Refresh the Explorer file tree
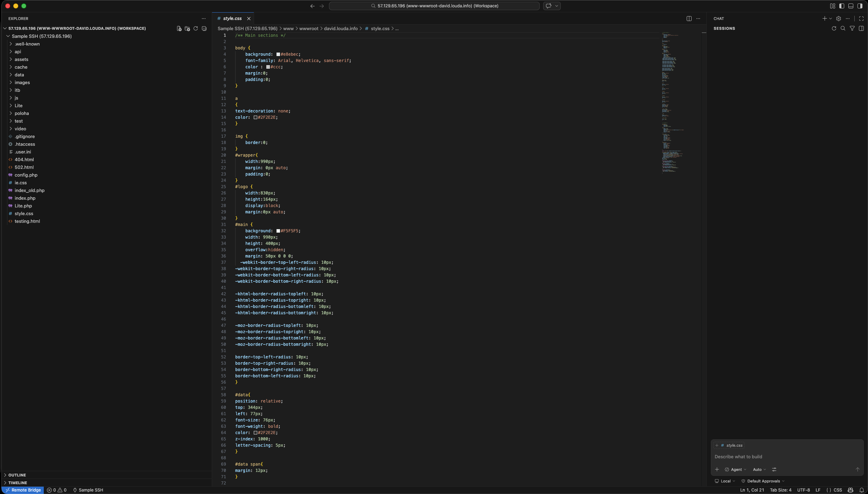Viewport: 868px width, 494px height. click(196, 28)
